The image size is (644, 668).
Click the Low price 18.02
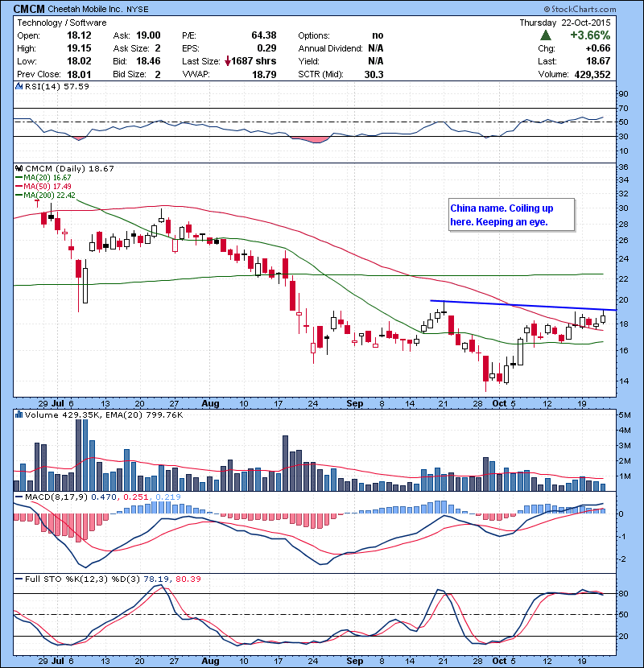click(x=79, y=61)
